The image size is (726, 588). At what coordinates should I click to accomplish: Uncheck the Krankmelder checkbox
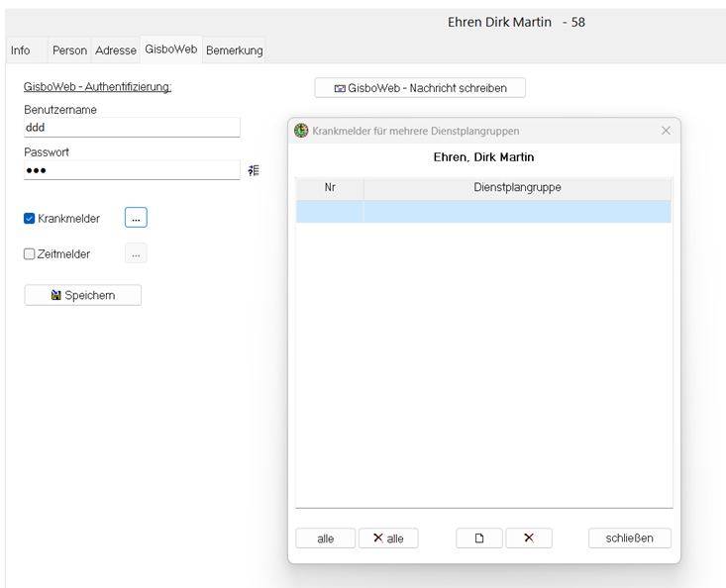tap(30, 218)
